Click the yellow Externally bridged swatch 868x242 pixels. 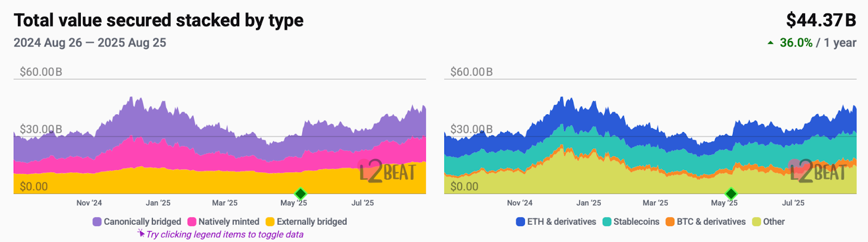tap(270, 222)
